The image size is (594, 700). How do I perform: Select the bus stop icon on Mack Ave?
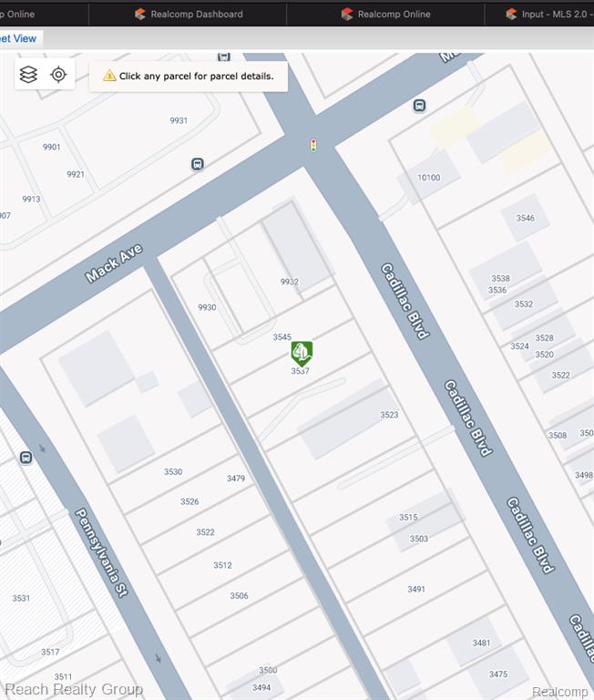click(x=198, y=164)
